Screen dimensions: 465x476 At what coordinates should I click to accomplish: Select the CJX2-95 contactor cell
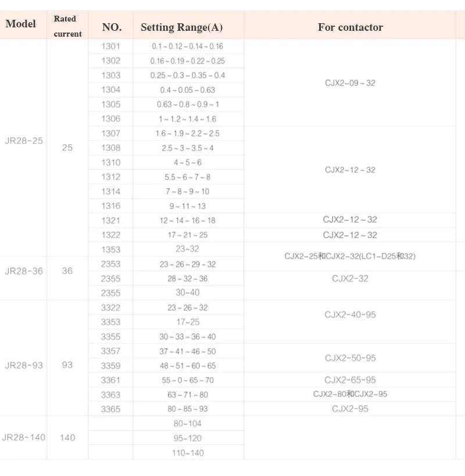tap(350, 409)
